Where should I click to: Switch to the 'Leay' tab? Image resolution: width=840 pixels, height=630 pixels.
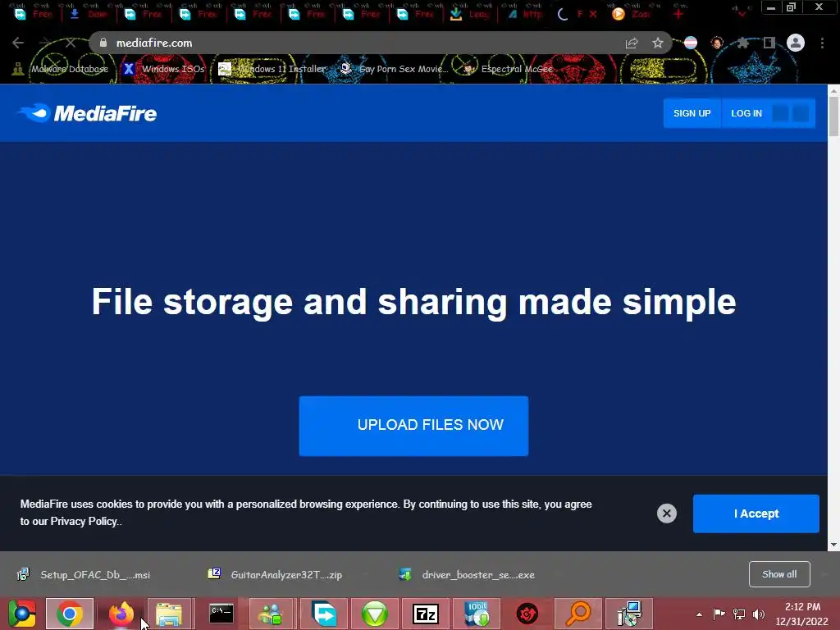(x=470, y=14)
